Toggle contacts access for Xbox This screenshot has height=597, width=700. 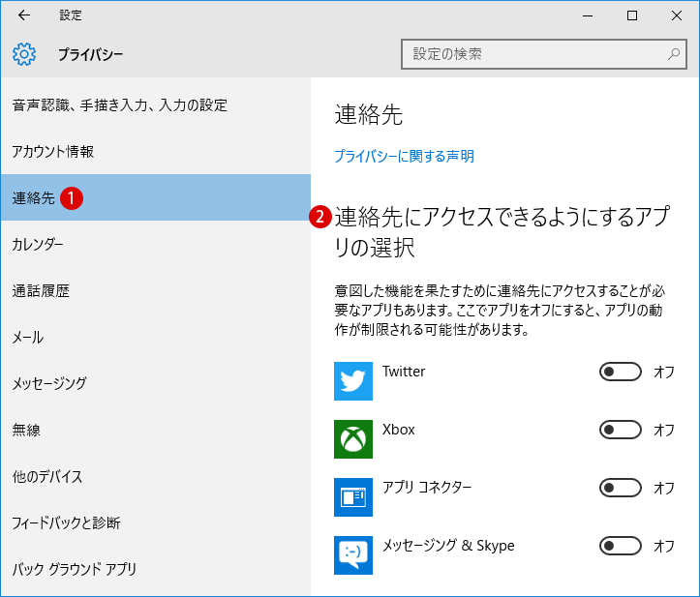[x=620, y=430]
